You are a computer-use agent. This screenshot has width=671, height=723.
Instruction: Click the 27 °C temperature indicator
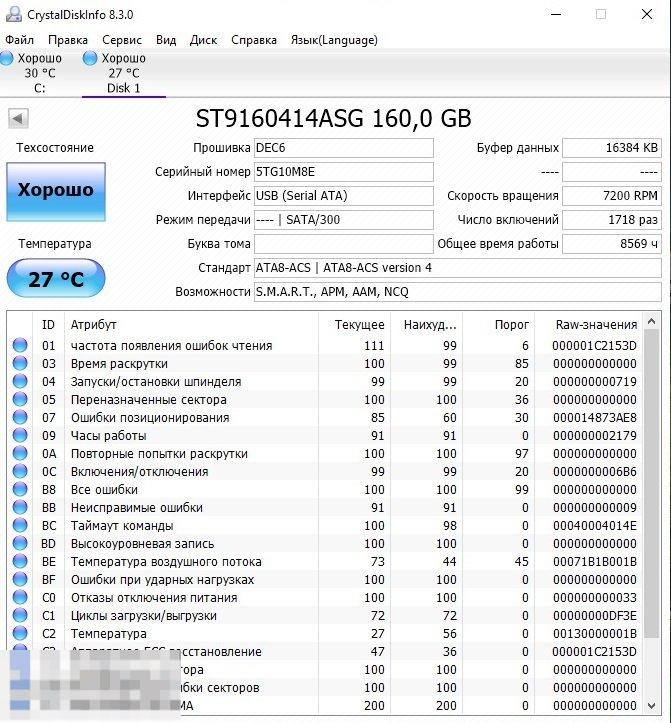pyautogui.click(x=56, y=279)
